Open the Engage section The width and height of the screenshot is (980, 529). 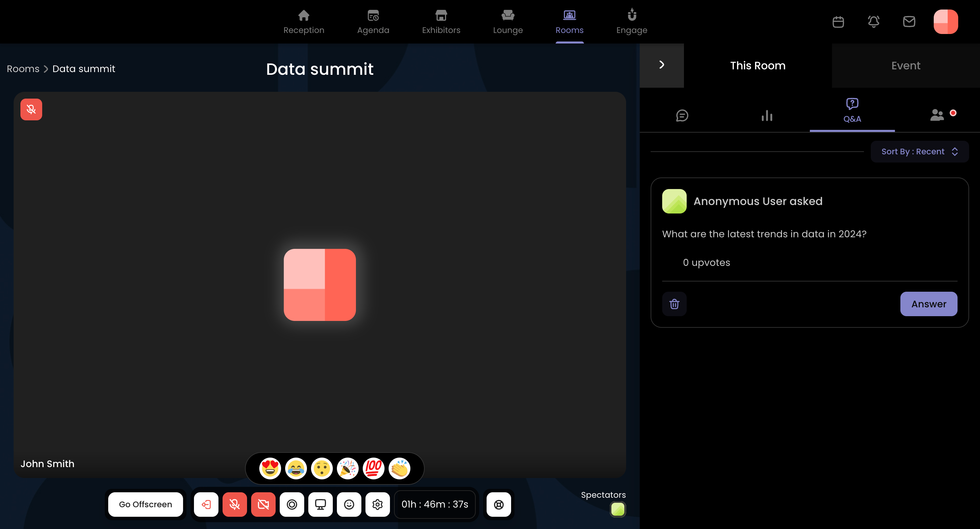(632, 22)
